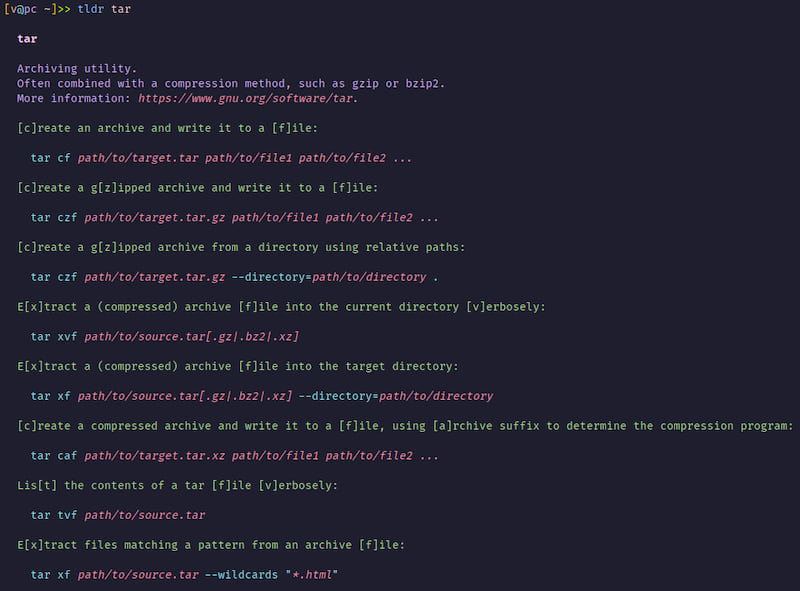This screenshot has width=800, height=591.
Task: Click the bold 'tar' heading
Action: [27, 39]
